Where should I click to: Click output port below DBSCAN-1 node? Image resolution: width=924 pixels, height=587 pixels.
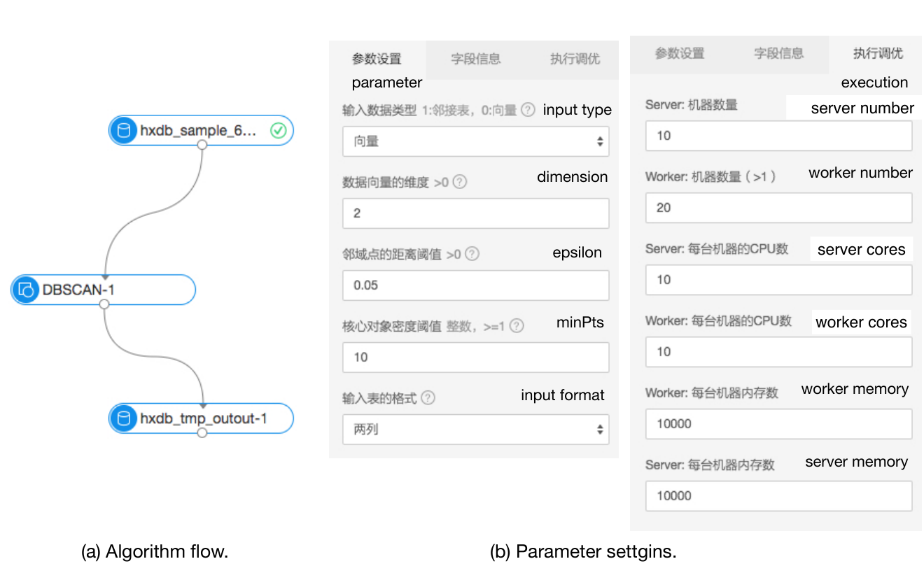point(104,304)
